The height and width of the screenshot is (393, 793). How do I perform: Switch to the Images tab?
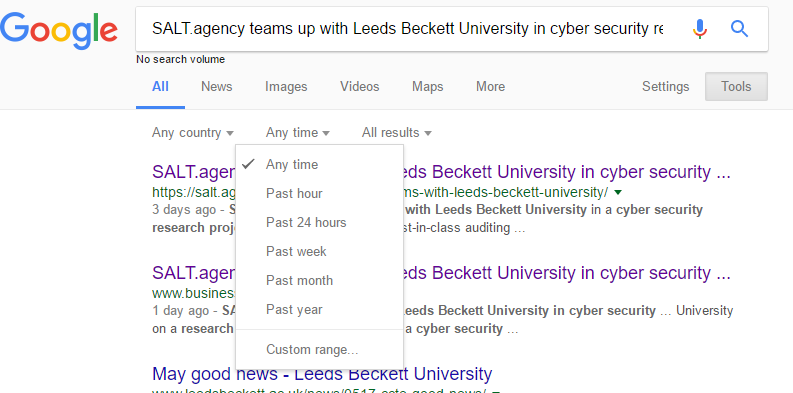286,86
